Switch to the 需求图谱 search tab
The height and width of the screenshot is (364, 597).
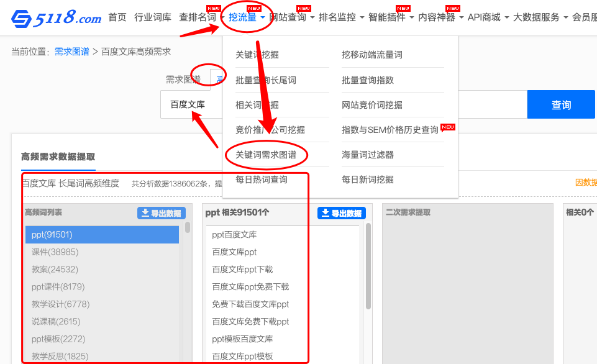coord(183,80)
